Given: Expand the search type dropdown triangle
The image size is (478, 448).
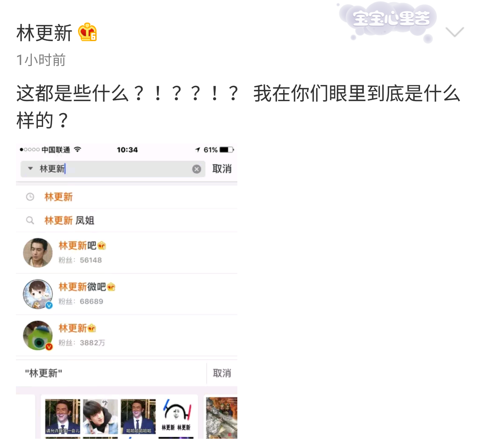Looking at the screenshot, I should click(x=30, y=168).
